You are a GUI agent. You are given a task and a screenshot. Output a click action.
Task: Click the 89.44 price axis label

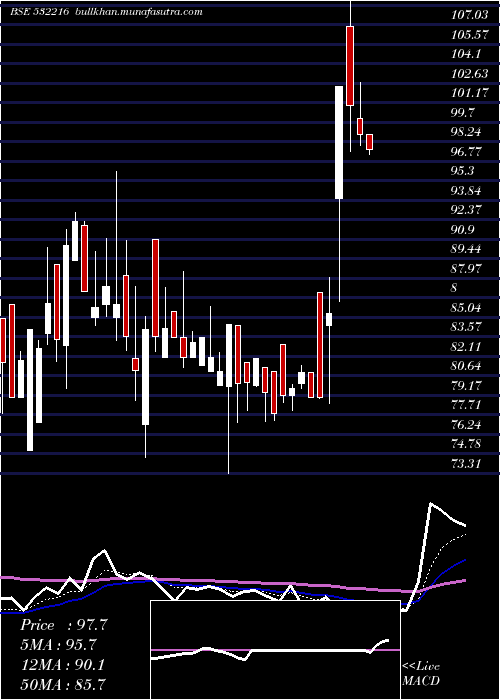[x=466, y=249]
